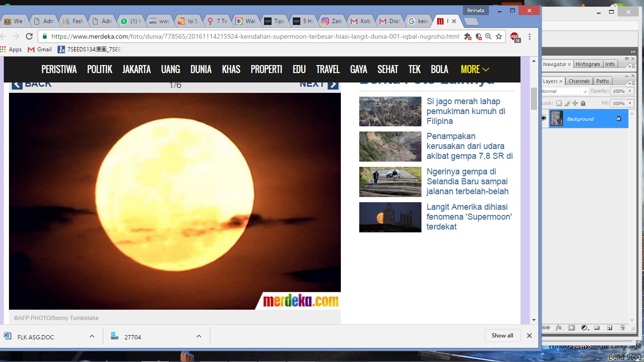Open the JAKARTA section
The width and height of the screenshot is (644, 362).
(136, 69)
